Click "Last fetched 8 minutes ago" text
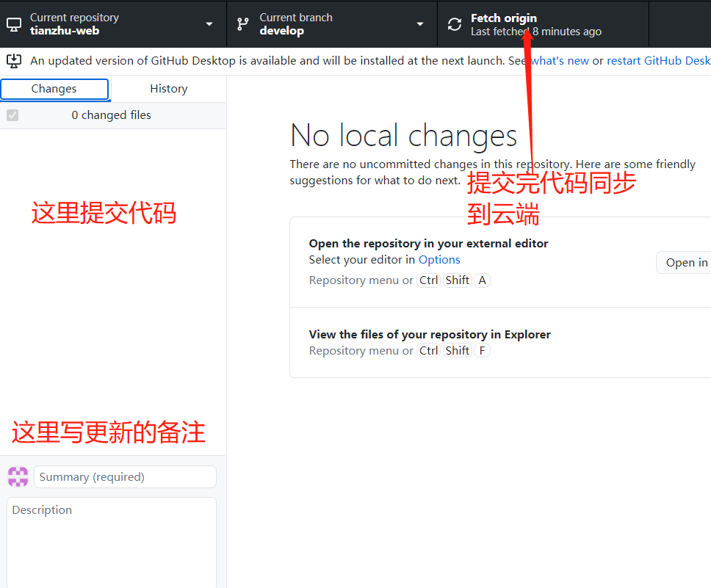 536,32
